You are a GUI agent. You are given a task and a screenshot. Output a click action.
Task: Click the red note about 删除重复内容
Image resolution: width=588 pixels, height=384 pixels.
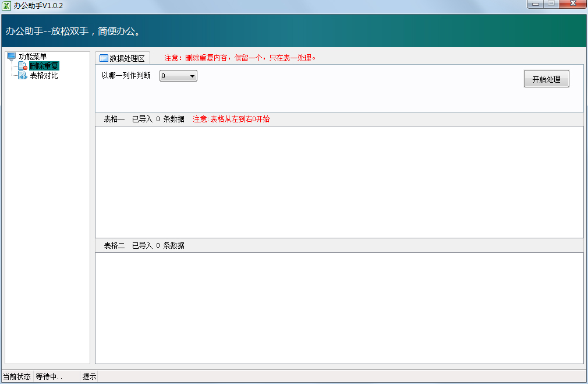coord(240,58)
